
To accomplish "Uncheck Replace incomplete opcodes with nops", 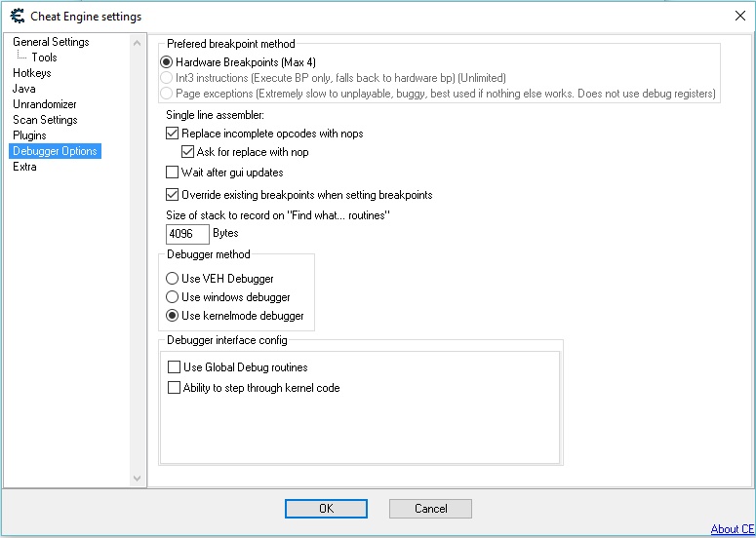I will click(x=174, y=134).
